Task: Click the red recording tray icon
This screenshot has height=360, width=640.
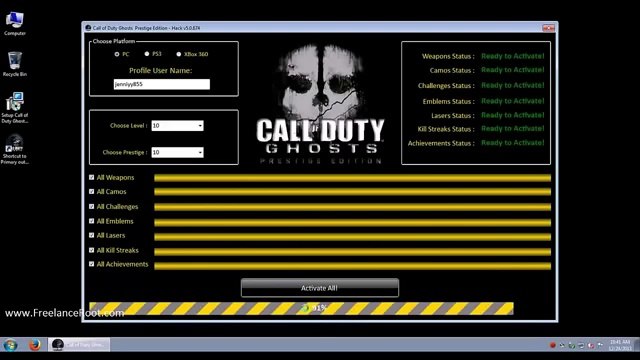Action: coord(553,345)
